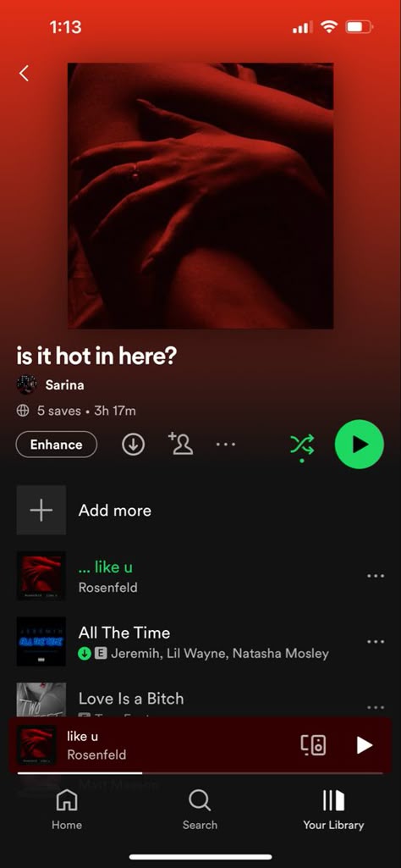Switch to the Search tab

tap(200, 810)
